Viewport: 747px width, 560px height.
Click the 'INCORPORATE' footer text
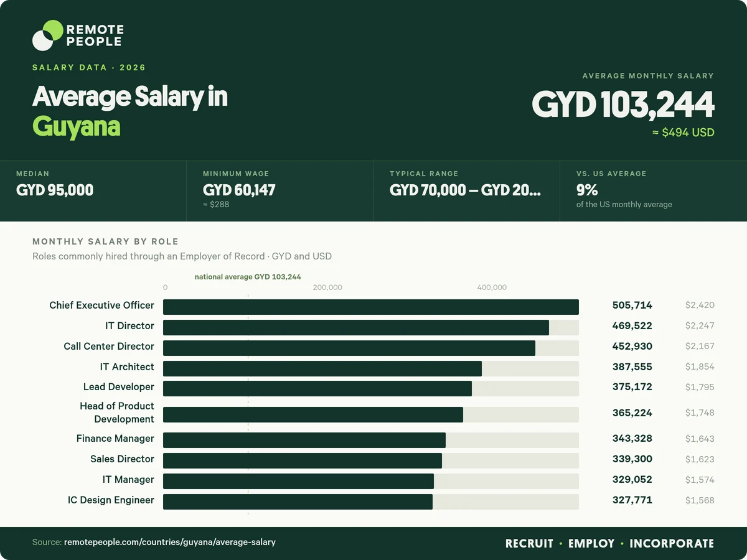click(672, 544)
